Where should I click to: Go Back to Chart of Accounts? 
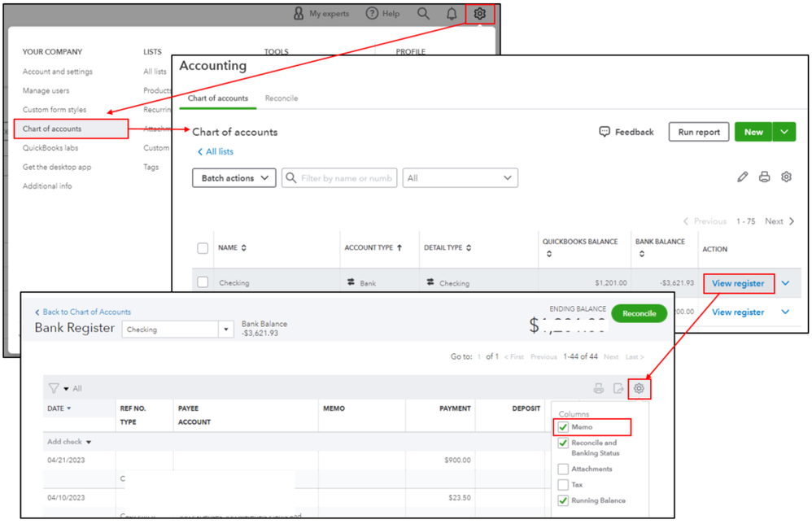(83, 312)
